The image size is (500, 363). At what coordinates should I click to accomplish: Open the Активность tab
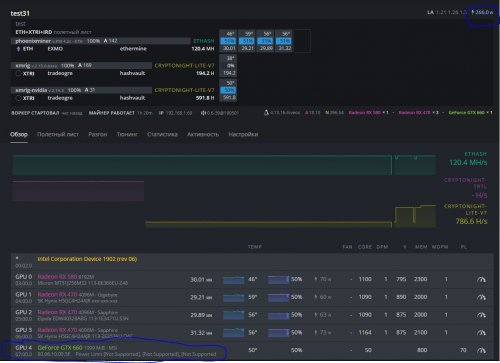(x=203, y=134)
